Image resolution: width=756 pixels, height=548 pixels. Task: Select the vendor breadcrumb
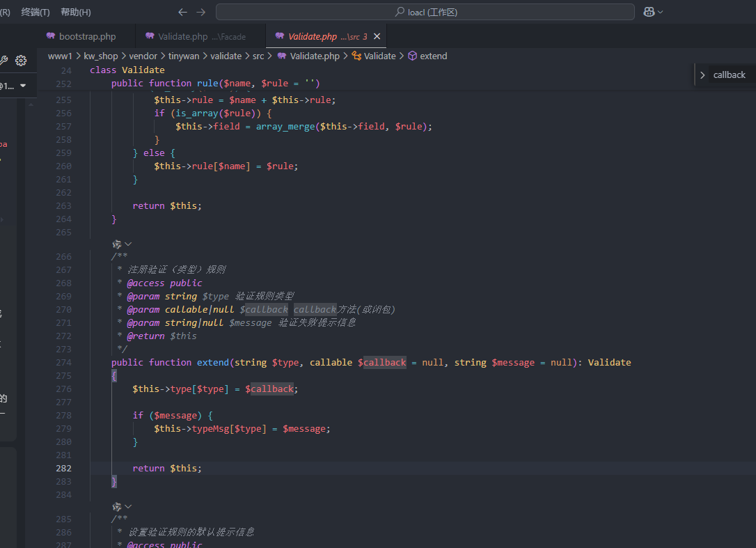(x=143, y=56)
